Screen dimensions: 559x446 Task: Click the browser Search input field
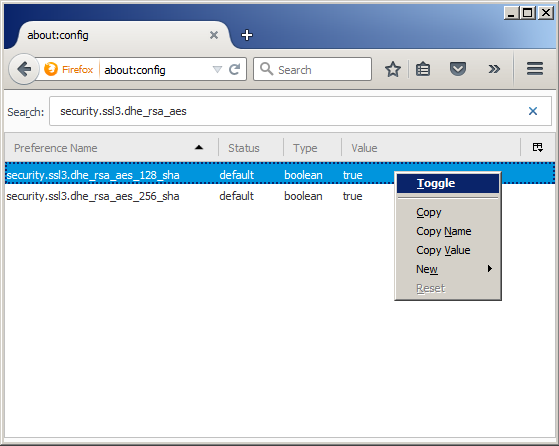[312, 69]
